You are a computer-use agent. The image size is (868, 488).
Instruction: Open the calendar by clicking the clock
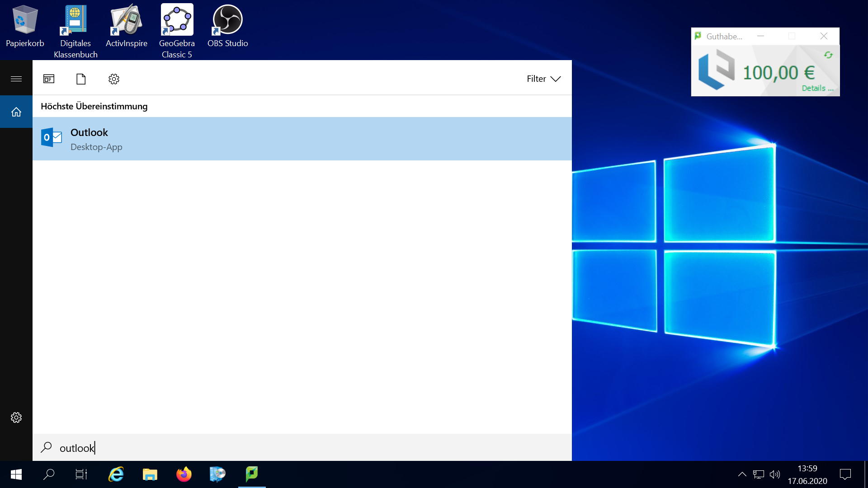(808, 474)
